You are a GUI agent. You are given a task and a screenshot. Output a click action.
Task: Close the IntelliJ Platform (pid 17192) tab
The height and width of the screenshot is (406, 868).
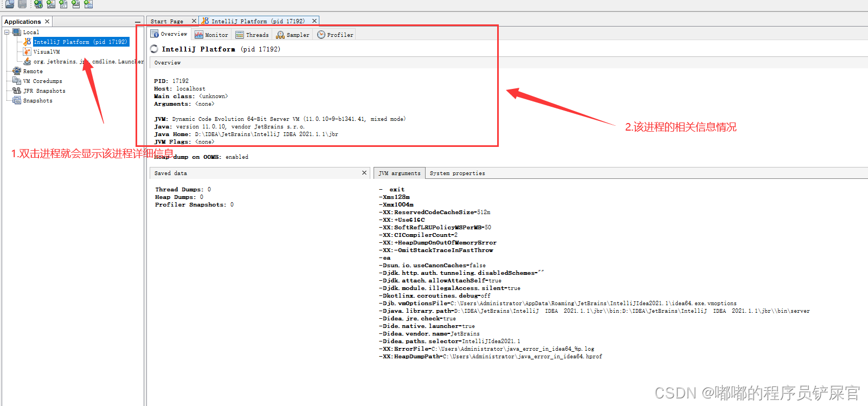[x=314, y=21]
